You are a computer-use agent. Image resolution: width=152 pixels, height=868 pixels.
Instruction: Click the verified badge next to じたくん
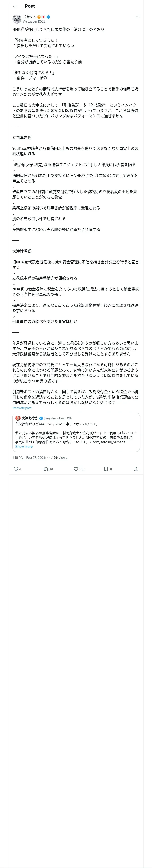(49, 17)
